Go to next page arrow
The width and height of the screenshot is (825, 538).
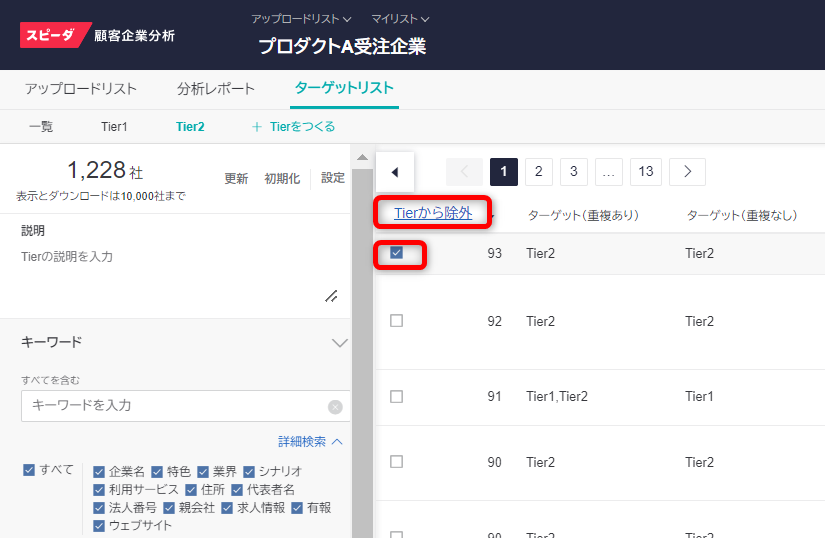click(687, 171)
